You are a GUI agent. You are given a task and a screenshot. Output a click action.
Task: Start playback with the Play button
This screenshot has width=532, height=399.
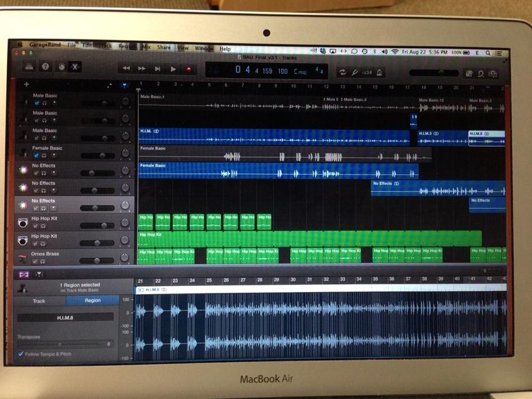tap(173, 69)
